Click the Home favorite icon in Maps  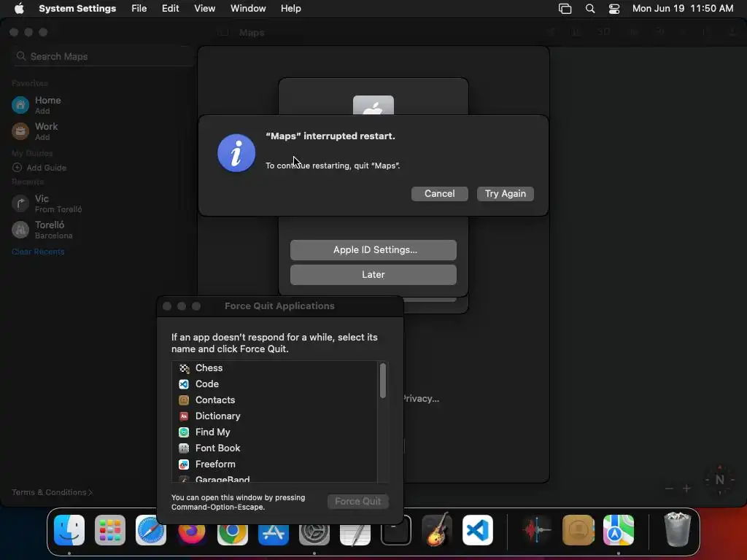point(20,105)
